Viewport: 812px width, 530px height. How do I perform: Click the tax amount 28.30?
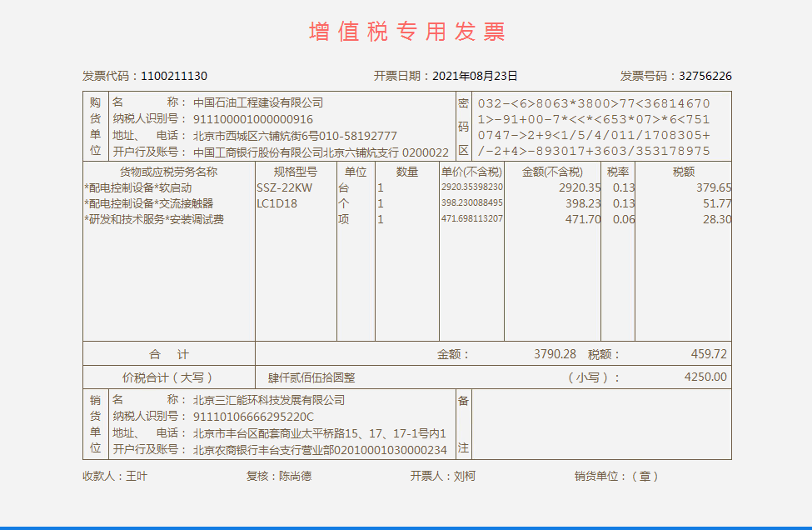point(717,220)
